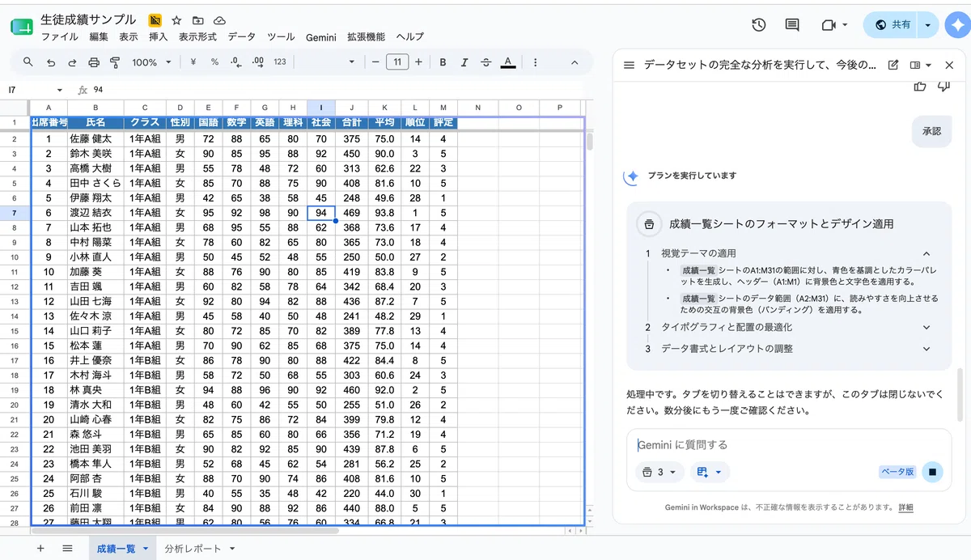
Task: Close the Gemini side panel
Action: (x=950, y=65)
